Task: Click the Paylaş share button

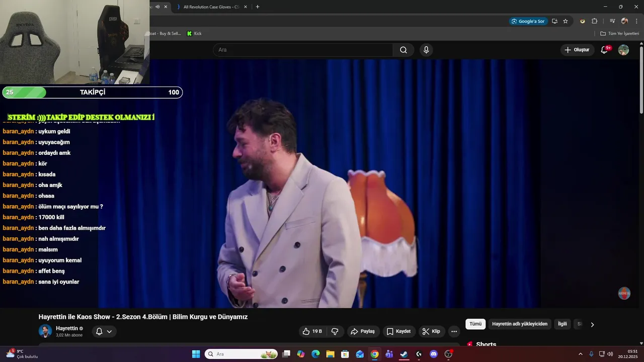Action: (x=363, y=331)
